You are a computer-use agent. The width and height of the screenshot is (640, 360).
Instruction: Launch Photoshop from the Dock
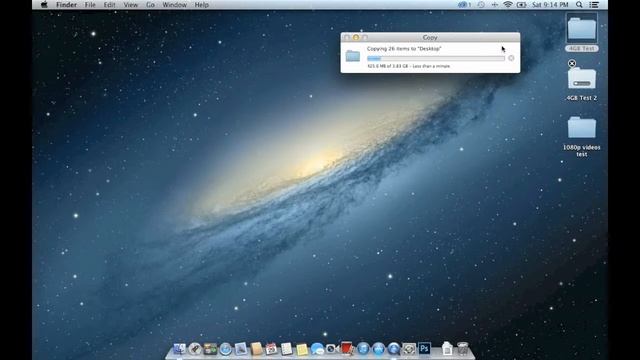(424, 349)
